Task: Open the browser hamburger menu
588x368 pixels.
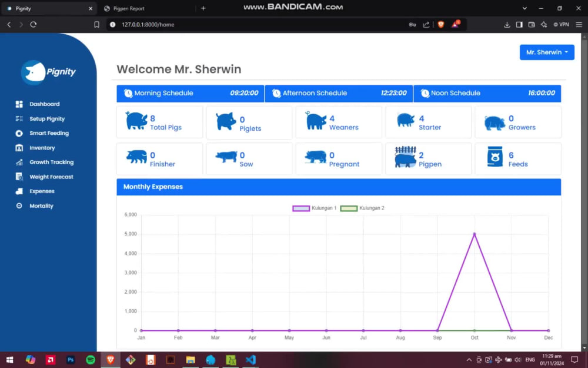Action: click(x=579, y=24)
